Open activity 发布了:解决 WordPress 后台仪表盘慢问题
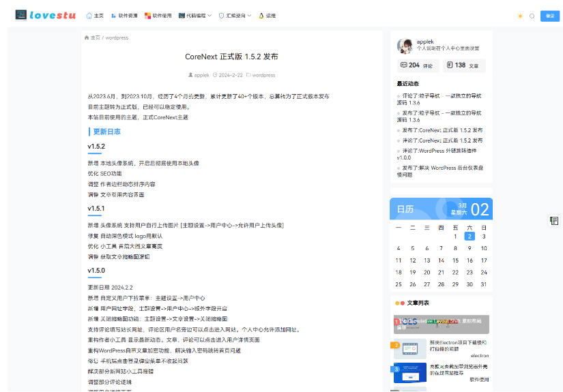 tap(440, 171)
